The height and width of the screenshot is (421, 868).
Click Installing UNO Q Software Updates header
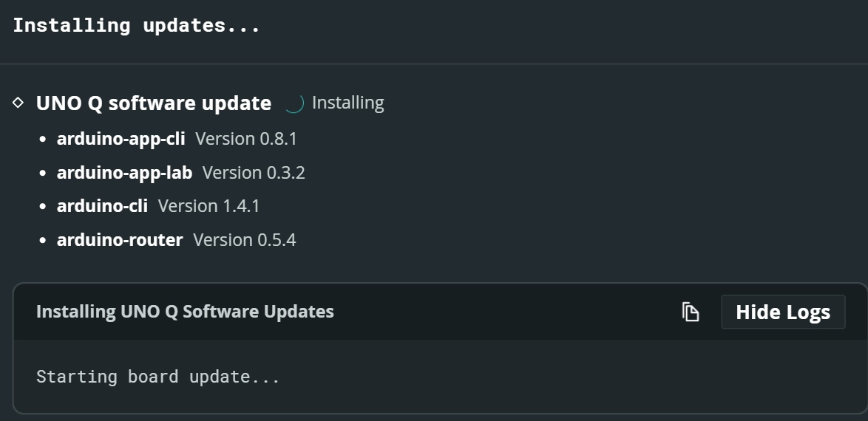tap(185, 312)
